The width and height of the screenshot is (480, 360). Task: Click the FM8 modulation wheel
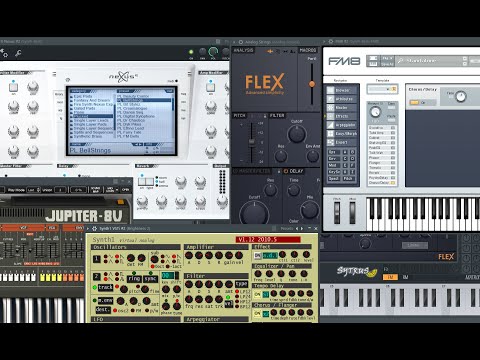(352, 212)
